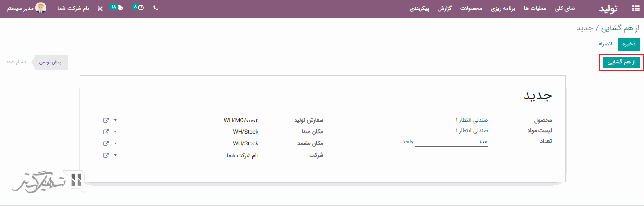This screenshot has height=206, width=644.
Task: Click the debug tools wrench icon
Action: pos(99,9)
